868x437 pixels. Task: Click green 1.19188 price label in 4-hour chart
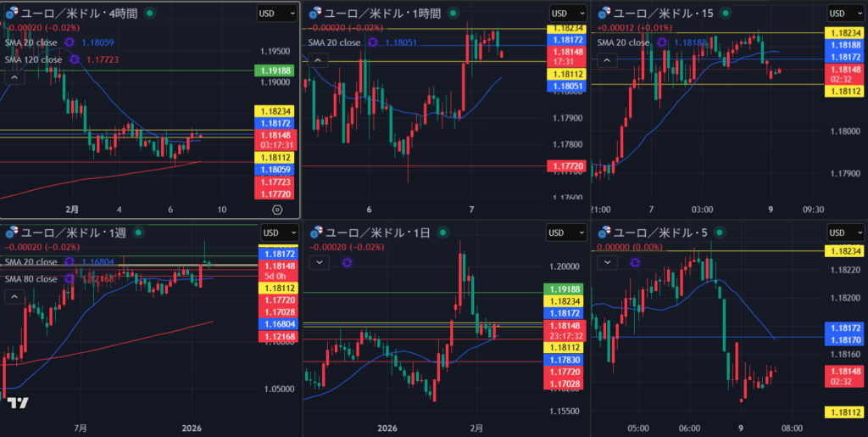tap(274, 71)
